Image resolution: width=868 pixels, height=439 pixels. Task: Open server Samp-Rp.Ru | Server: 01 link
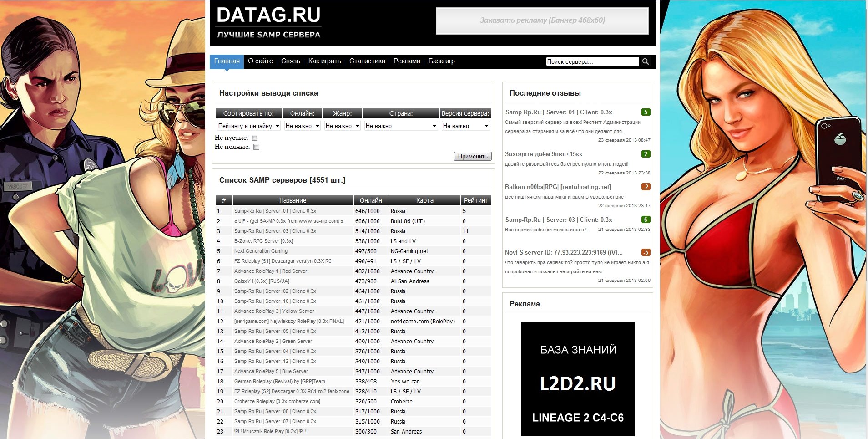coord(275,211)
